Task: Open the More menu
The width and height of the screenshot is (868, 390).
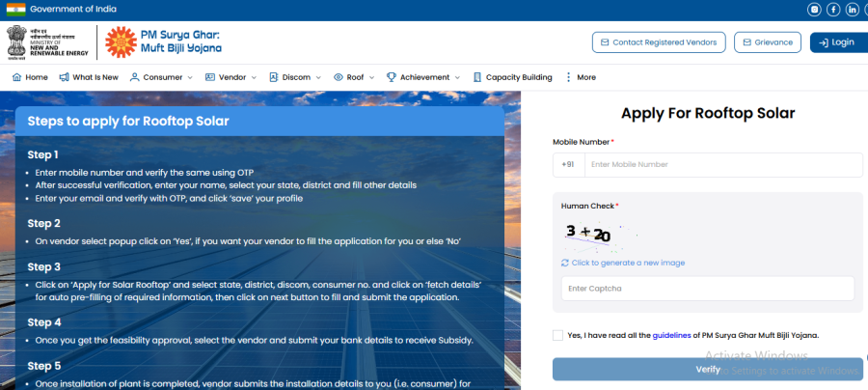Action: pos(581,77)
